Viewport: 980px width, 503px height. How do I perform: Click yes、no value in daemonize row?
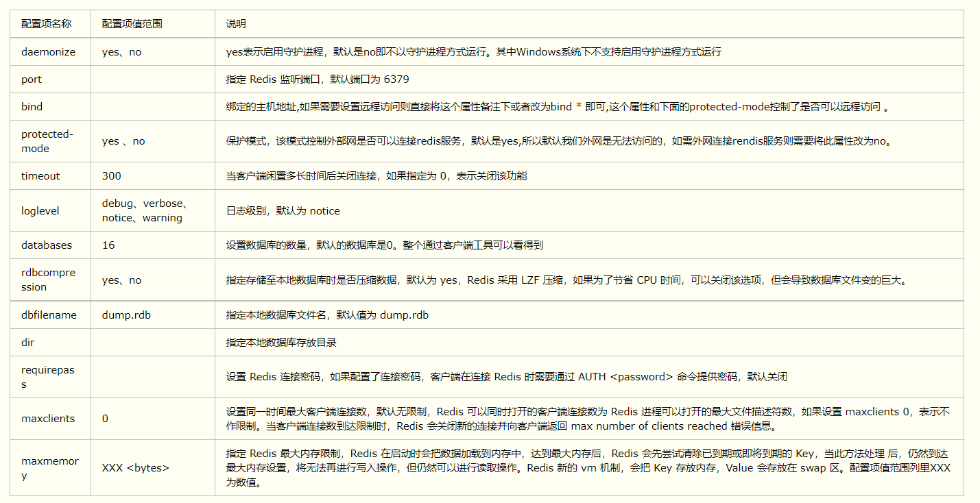(x=122, y=52)
